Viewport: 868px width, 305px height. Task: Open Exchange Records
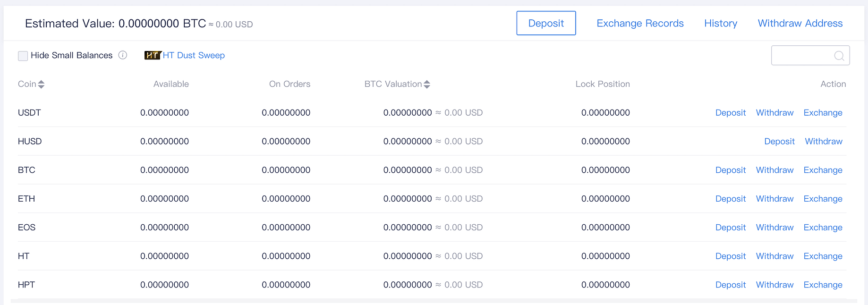(x=640, y=23)
